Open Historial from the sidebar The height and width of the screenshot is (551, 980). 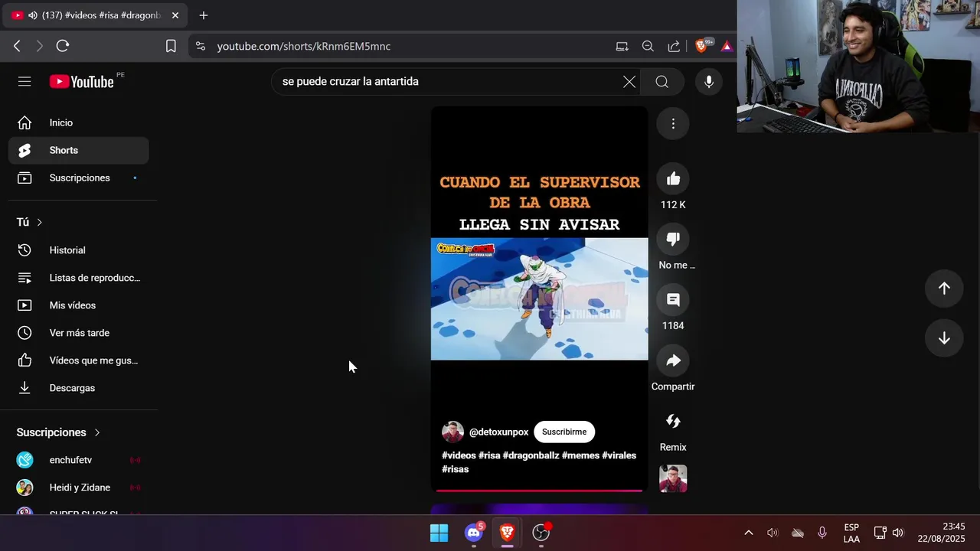(79, 250)
